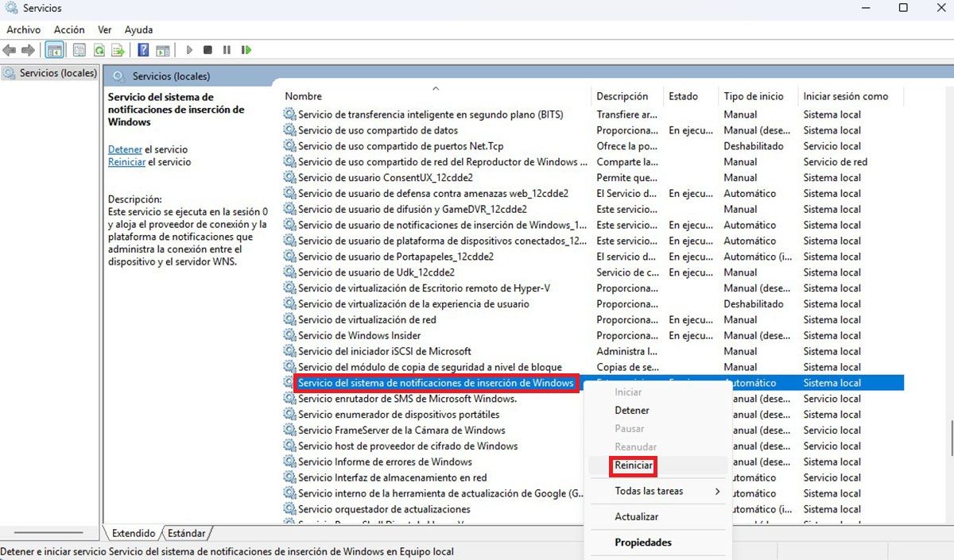Image resolution: width=954 pixels, height=560 pixels.
Task: Select Servicio enrutador de SMS de Microsoft Windows
Action: point(407,399)
